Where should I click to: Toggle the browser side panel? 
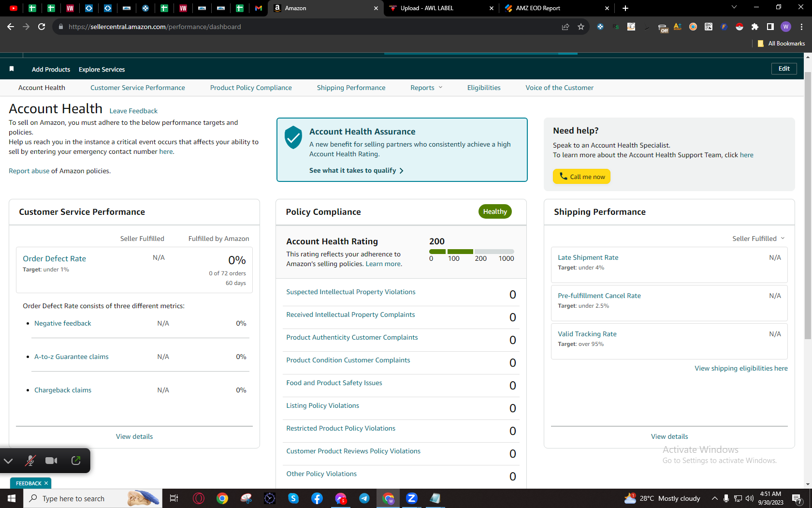tap(770, 27)
